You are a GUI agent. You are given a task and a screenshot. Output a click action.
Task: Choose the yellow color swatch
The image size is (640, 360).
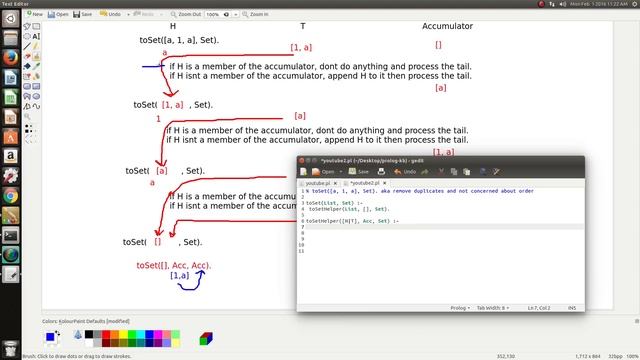coord(123,335)
